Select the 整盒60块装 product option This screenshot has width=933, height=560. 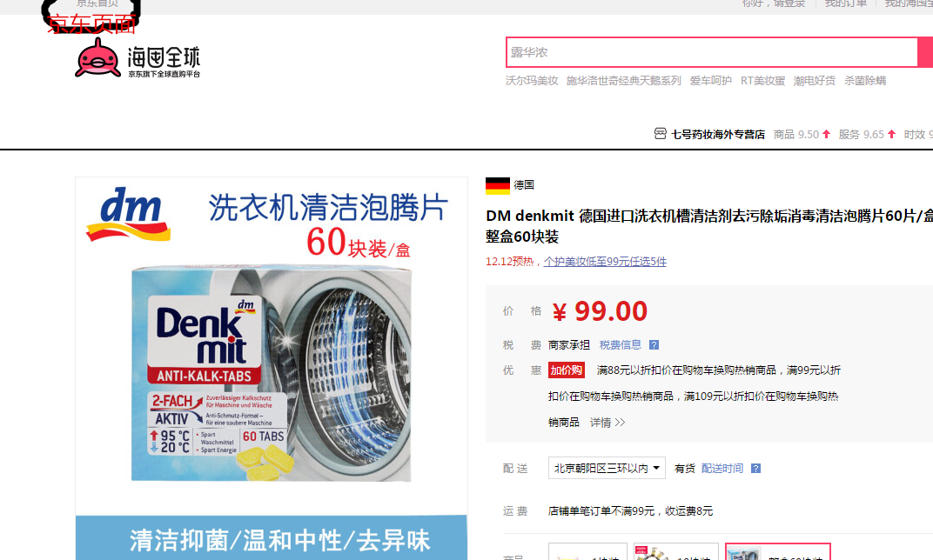777,552
